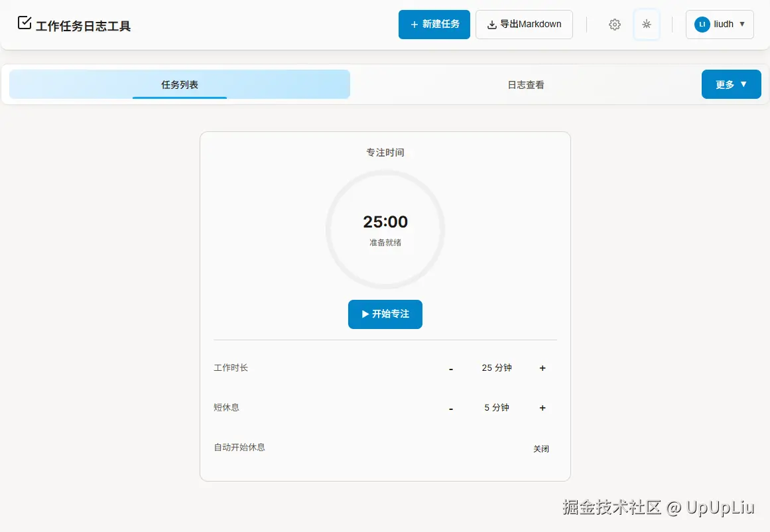Click the 25:00 timer display
The width and height of the screenshot is (770, 532).
click(x=385, y=222)
